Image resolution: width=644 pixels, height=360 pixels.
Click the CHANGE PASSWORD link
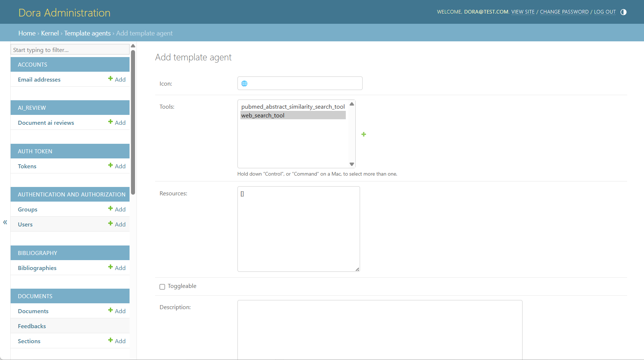click(564, 12)
